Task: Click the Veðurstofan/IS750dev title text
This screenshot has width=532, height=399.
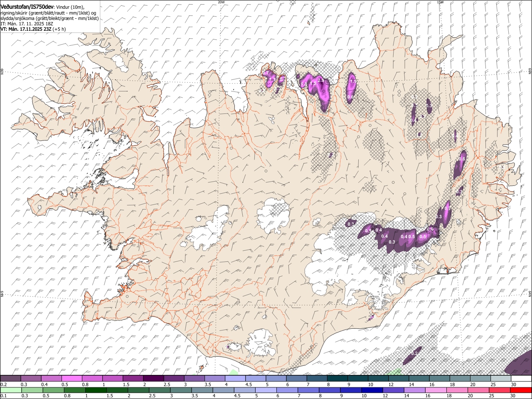Action: (27, 7)
